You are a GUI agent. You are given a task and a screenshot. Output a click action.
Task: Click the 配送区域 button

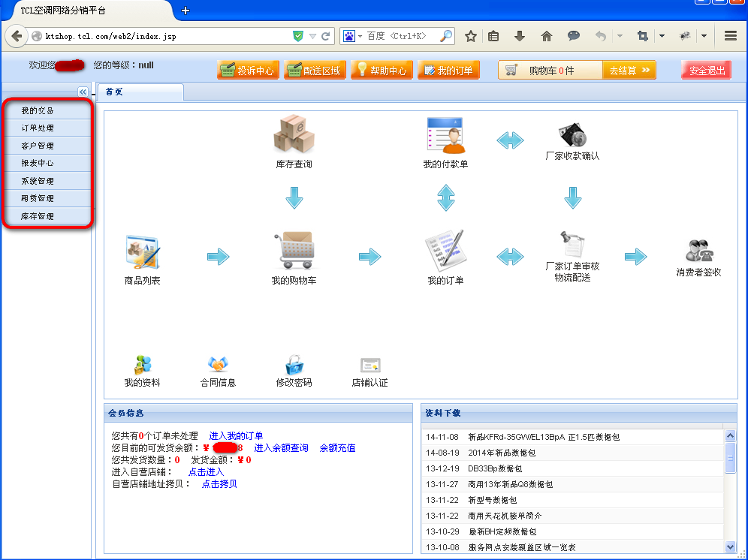click(315, 70)
